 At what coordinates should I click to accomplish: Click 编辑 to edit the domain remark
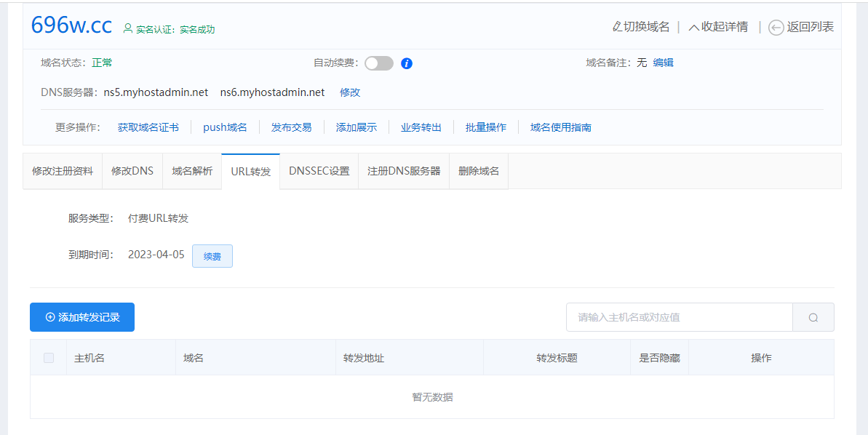[x=664, y=63]
